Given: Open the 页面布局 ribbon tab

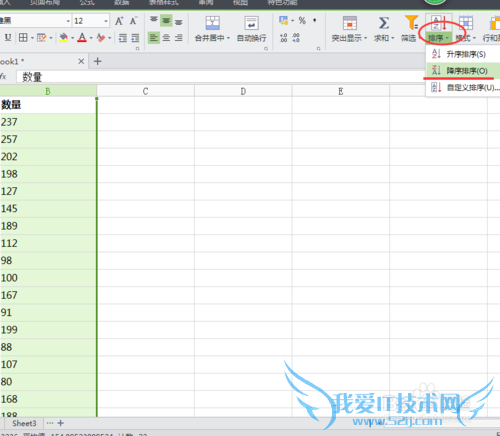Looking at the screenshot, I should point(45,3).
